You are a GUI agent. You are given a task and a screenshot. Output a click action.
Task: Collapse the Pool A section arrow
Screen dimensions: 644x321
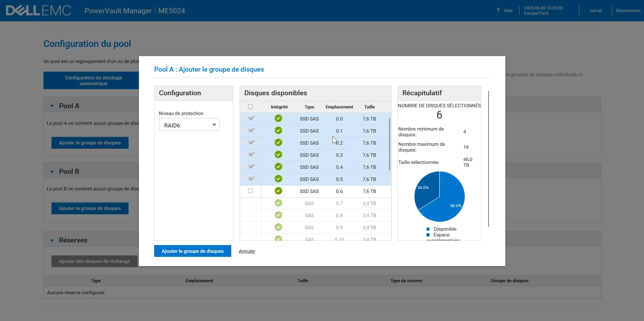pos(52,106)
